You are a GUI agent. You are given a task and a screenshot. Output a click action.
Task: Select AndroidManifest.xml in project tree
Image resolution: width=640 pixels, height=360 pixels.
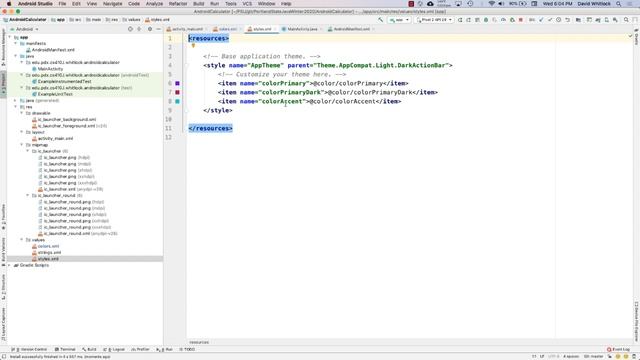[x=53, y=50]
